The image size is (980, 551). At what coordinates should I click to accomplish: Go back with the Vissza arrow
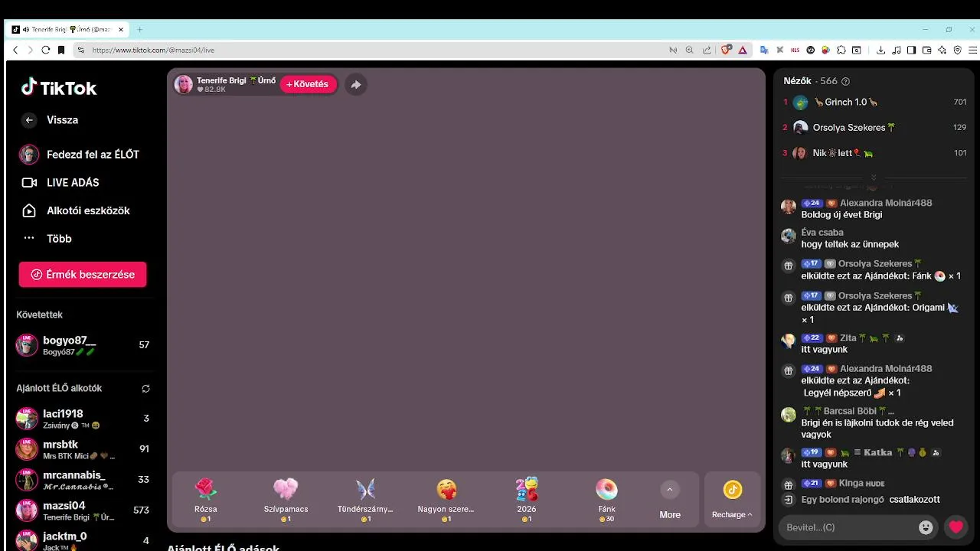[x=29, y=120]
